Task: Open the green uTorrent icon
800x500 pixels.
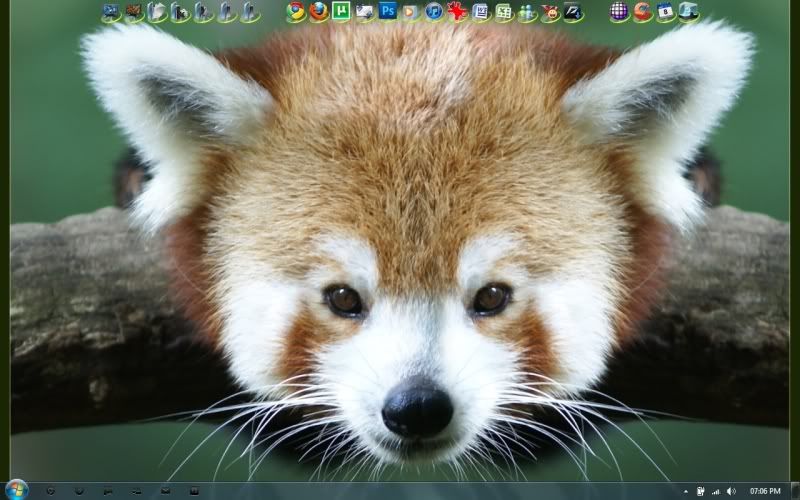Action: [x=342, y=12]
